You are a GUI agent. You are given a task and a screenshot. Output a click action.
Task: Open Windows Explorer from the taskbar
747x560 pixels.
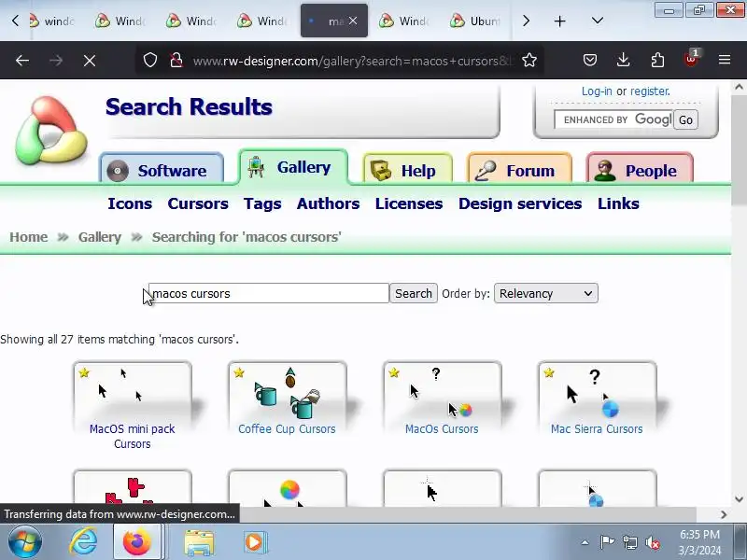tap(199, 542)
